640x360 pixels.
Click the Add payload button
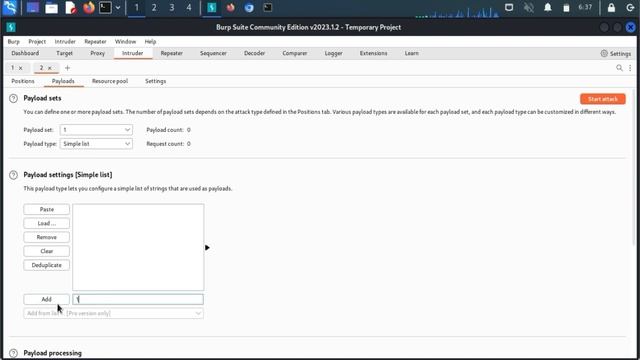47,299
